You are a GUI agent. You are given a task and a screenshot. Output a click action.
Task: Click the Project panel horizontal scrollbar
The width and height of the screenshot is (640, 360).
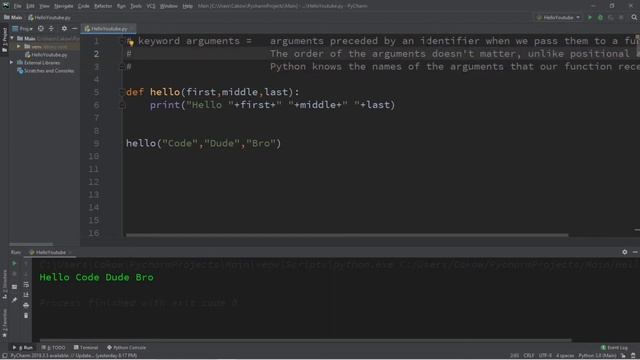(31, 244)
